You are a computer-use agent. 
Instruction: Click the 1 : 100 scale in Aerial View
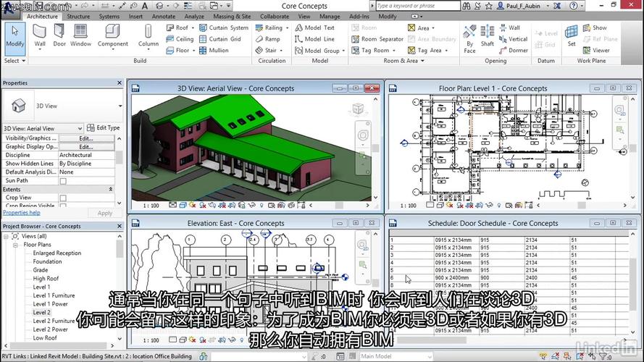151,205
